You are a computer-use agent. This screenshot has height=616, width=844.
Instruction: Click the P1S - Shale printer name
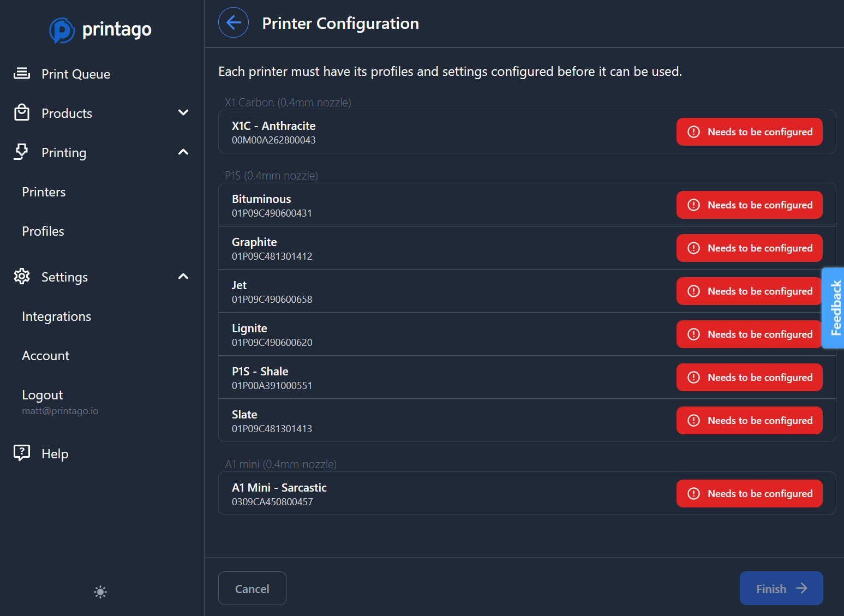[260, 372]
